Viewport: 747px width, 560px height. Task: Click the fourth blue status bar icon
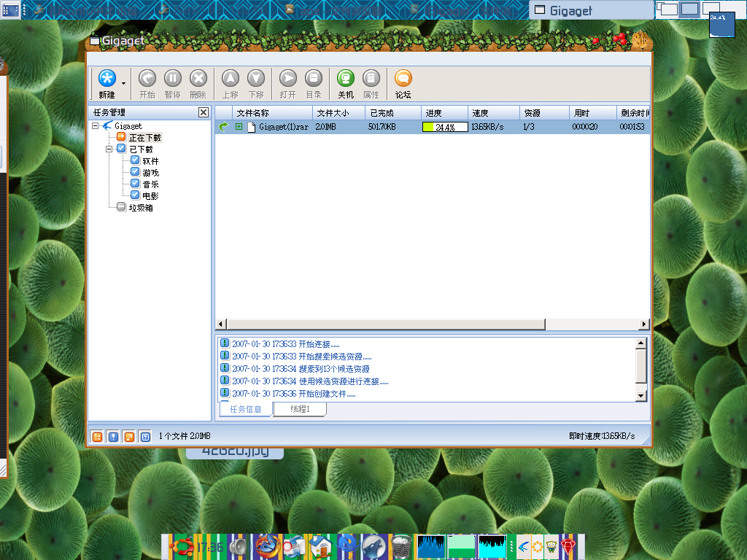[145, 437]
